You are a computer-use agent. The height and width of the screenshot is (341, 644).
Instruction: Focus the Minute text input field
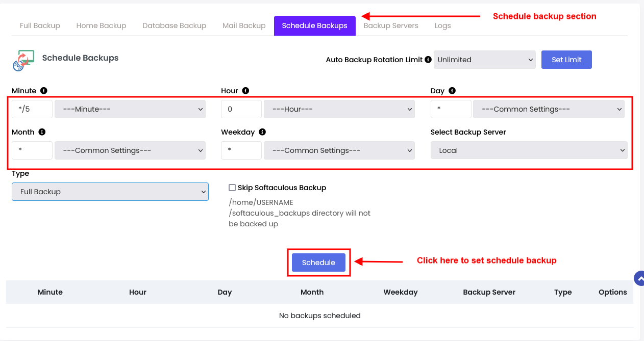32,109
